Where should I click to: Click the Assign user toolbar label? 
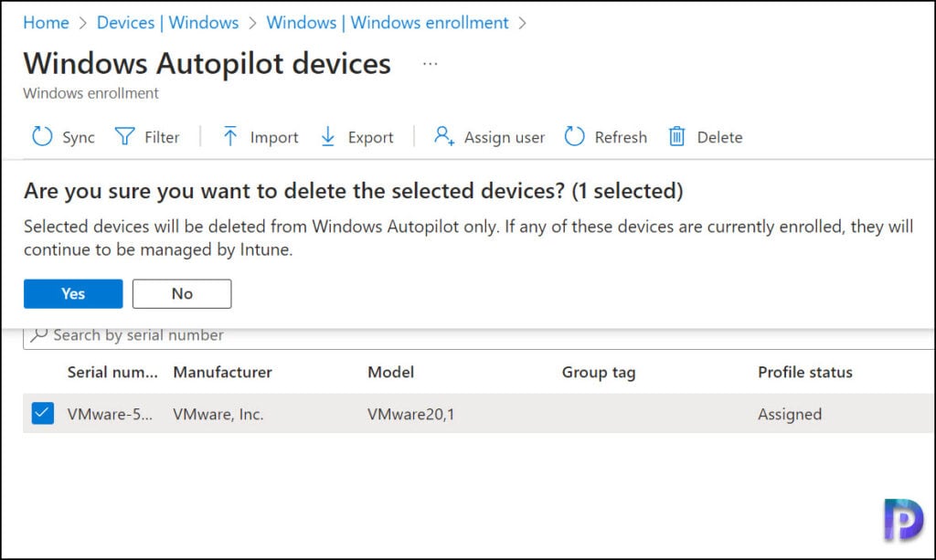tap(505, 138)
